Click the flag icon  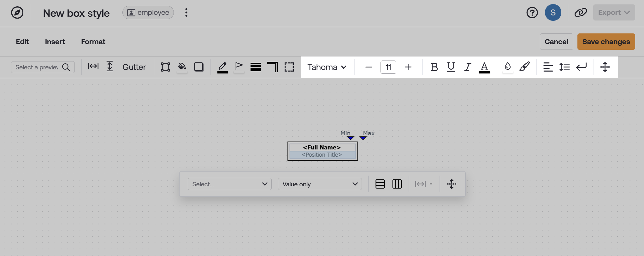point(239,67)
